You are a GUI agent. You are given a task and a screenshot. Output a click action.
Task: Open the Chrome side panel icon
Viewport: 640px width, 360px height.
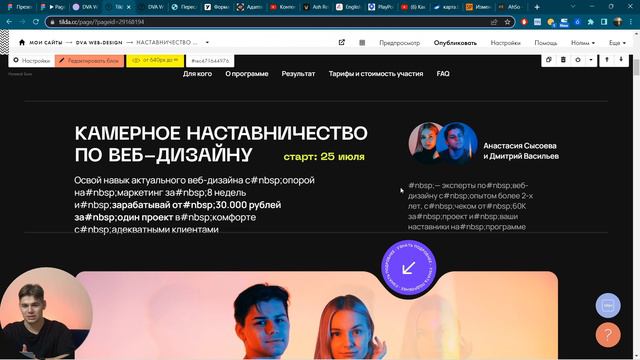click(604, 22)
